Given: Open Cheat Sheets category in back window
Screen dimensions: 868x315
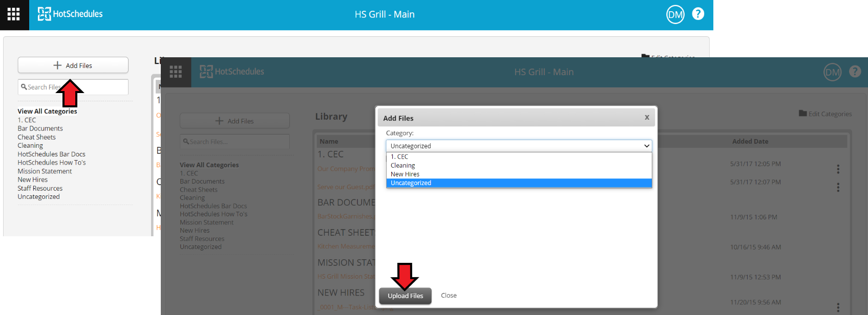Looking at the screenshot, I should point(36,137).
